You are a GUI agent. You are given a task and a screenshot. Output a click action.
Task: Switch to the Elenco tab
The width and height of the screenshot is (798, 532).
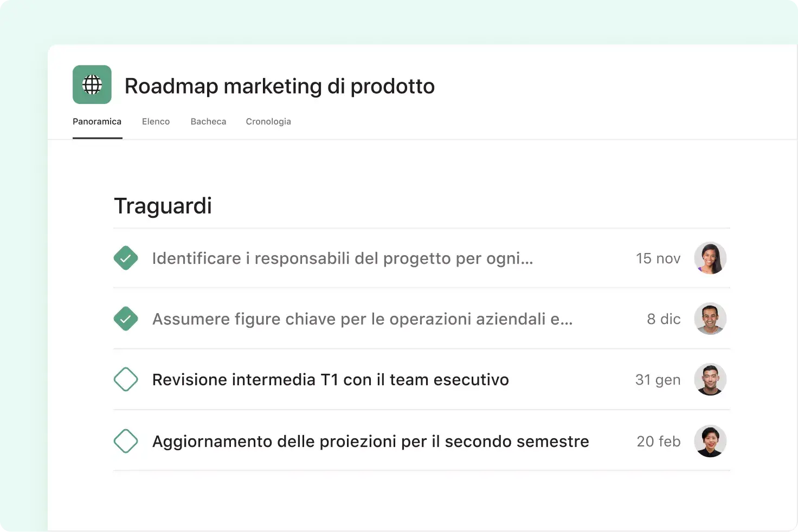click(x=156, y=121)
